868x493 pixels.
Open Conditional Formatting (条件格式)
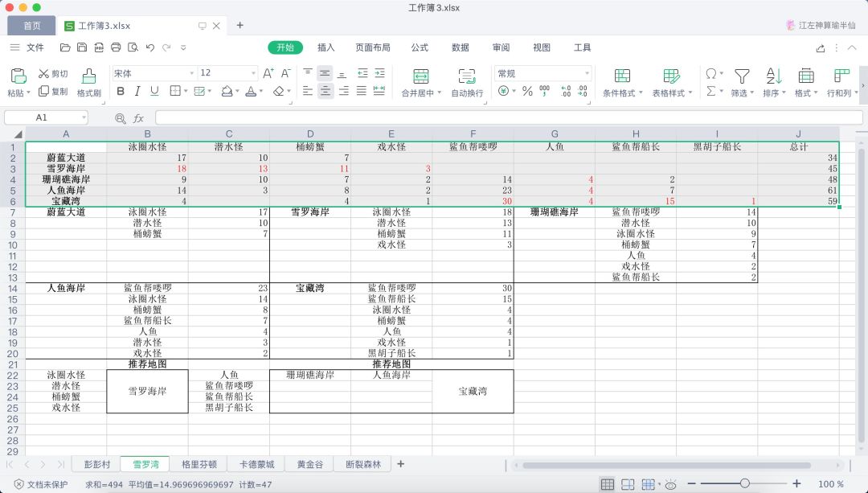click(x=622, y=83)
